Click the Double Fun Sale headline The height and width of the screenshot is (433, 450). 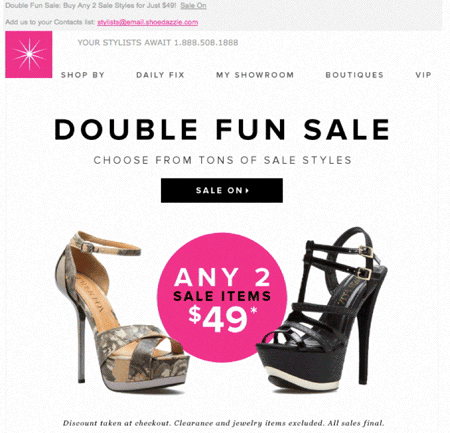[222, 129]
